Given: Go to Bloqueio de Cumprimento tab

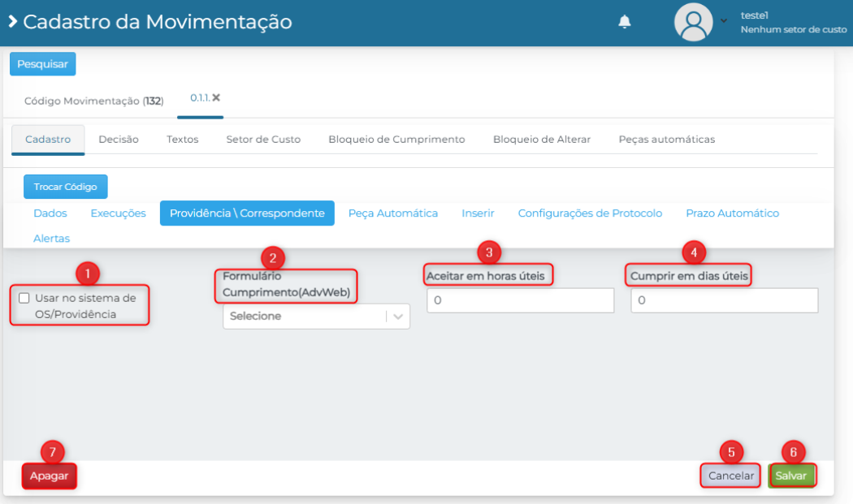Looking at the screenshot, I should (x=396, y=140).
